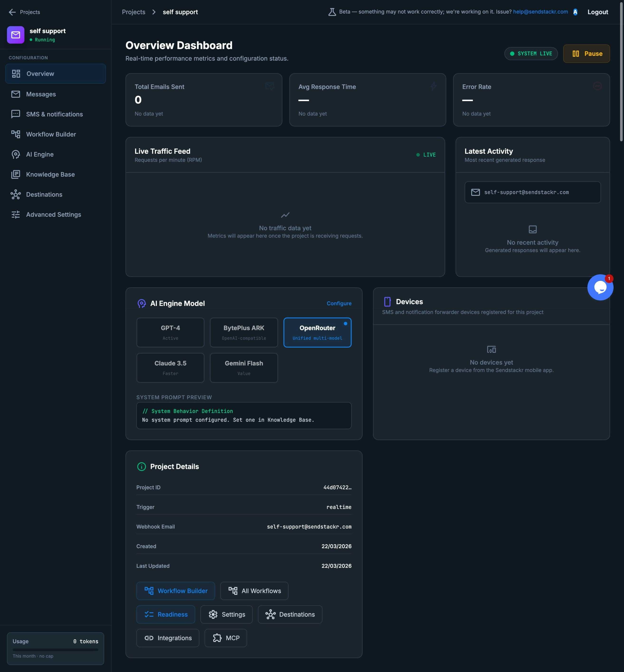The image size is (624, 672).
Task: Open the Overview section in sidebar
Action: tap(41, 74)
